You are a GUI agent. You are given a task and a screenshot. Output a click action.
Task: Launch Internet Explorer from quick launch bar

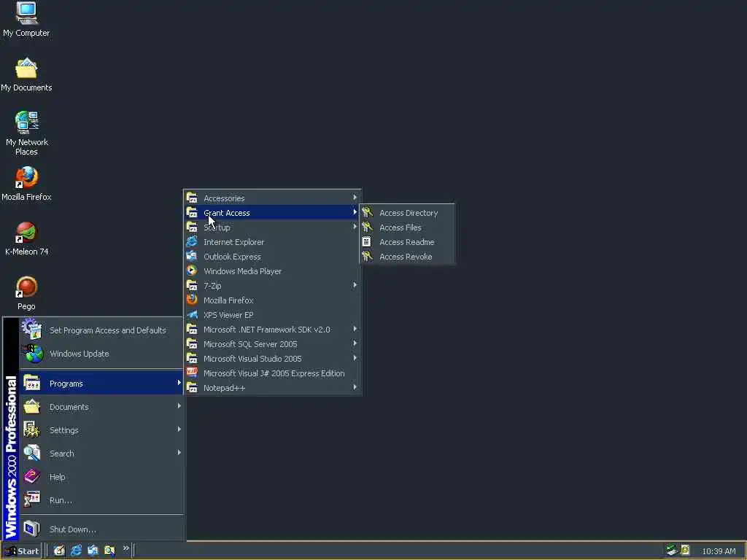76,551
